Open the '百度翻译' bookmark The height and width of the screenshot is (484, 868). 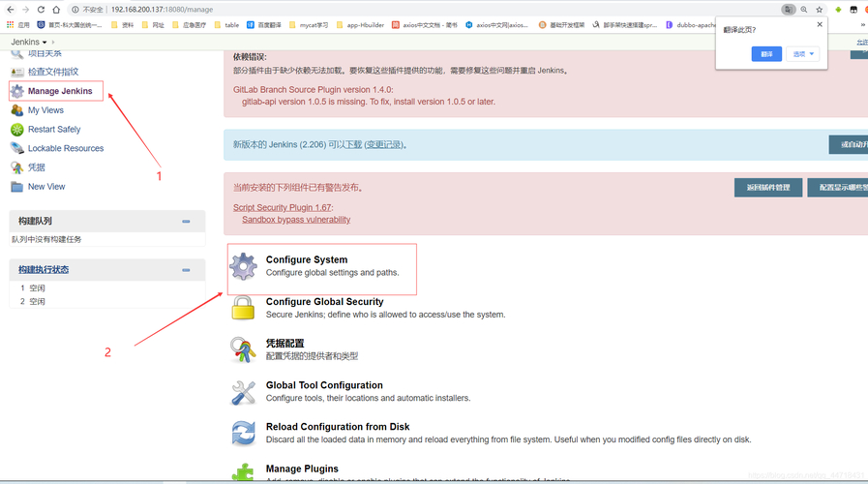click(264, 25)
